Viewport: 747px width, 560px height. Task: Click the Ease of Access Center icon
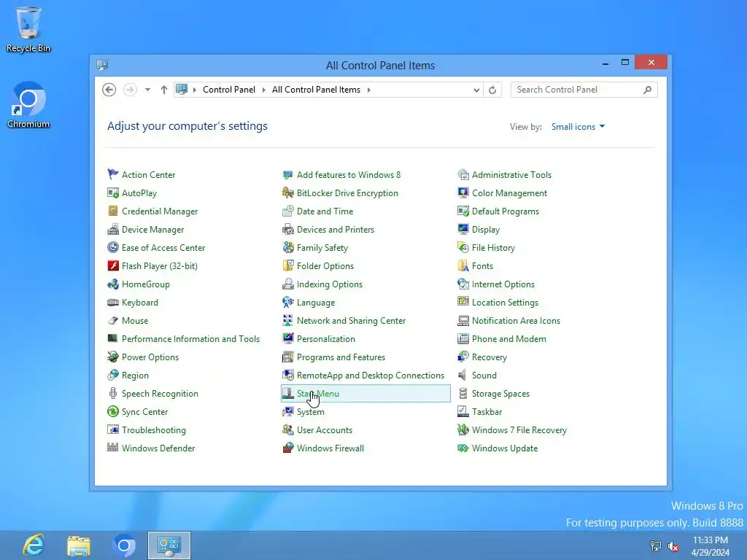click(x=113, y=248)
